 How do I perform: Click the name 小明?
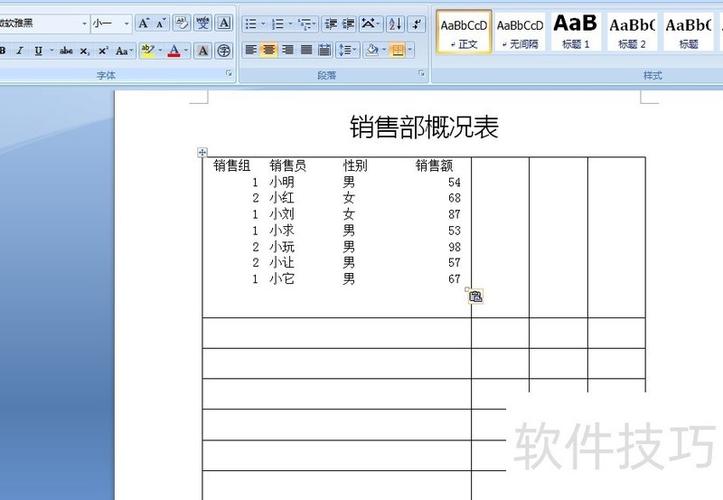coord(282,182)
